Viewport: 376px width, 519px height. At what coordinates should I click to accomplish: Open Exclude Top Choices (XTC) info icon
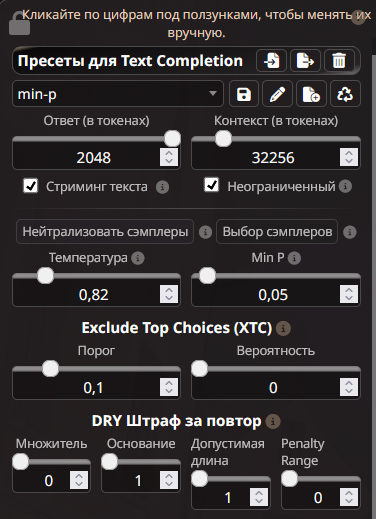click(283, 328)
